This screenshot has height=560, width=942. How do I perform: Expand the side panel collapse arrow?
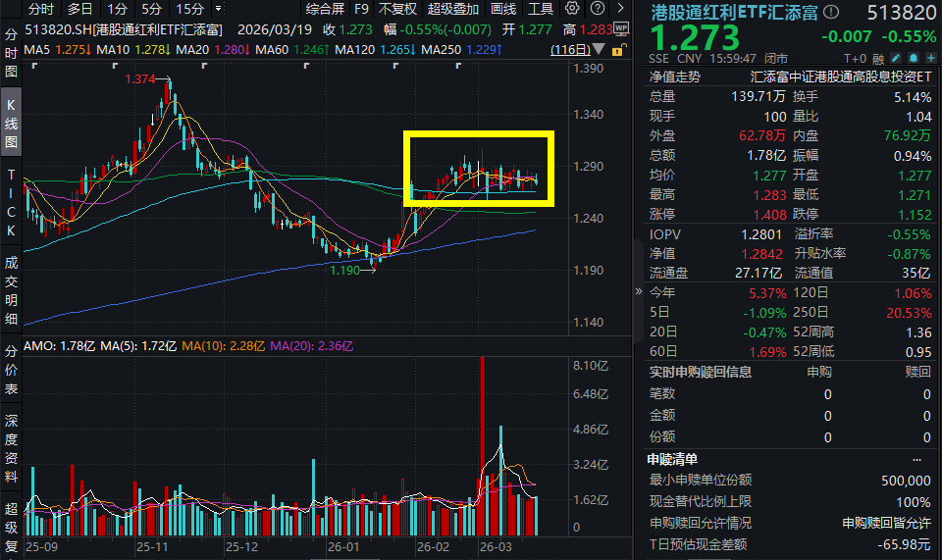click(639, 291)
